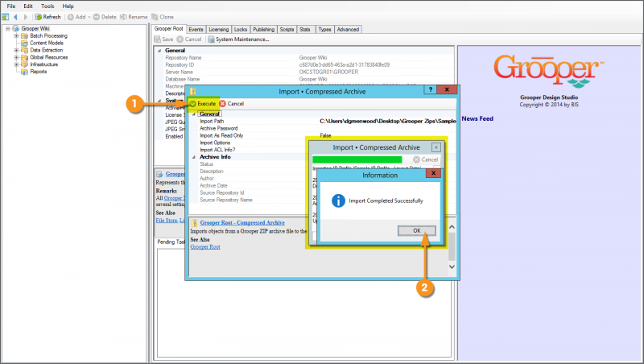This screenshot has width=644, height=364.
Task: Click the Rename toolbar button
Action: pyautogui.click(x=134, y=17)
